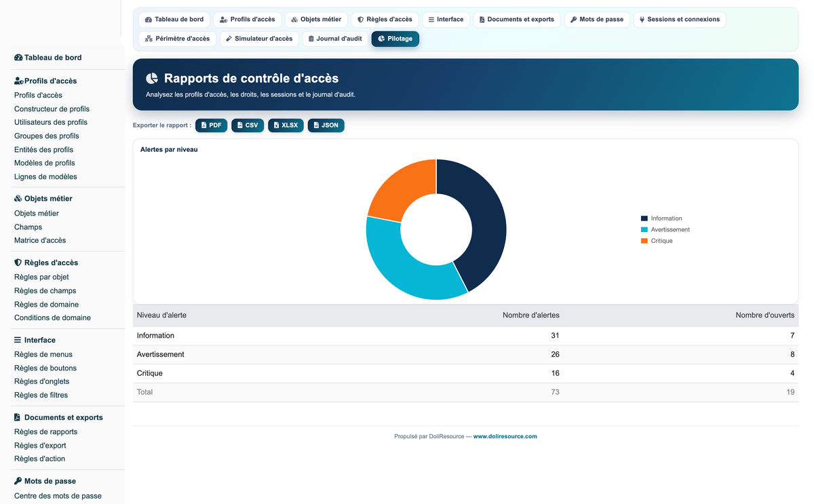Click the file icon on the CSV export button
Image resolution: width=814 pixels, height=504 pixels.
239,125
